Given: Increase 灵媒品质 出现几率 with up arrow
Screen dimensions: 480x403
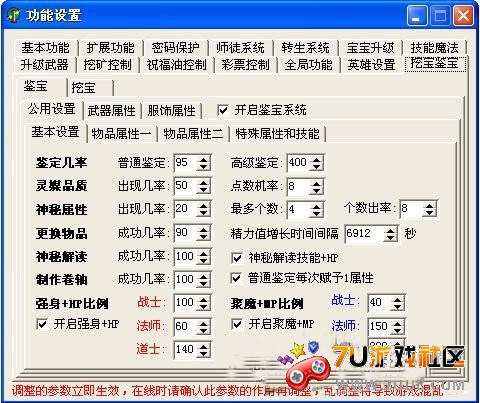Looking at the screenshot, I should (203, 182).
